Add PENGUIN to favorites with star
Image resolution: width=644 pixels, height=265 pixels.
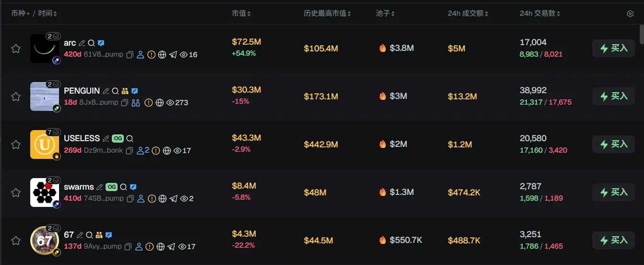point(16,96)
